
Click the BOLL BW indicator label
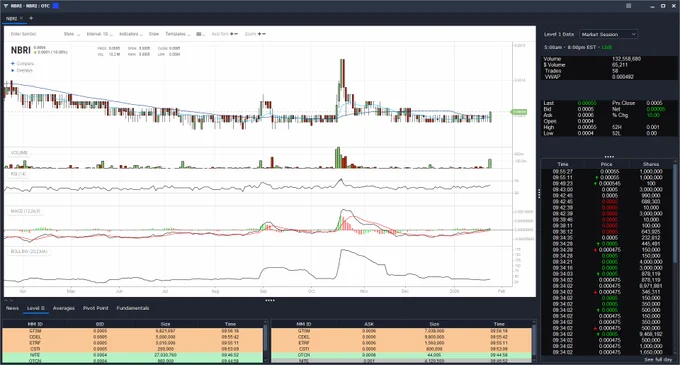point(29,251)
